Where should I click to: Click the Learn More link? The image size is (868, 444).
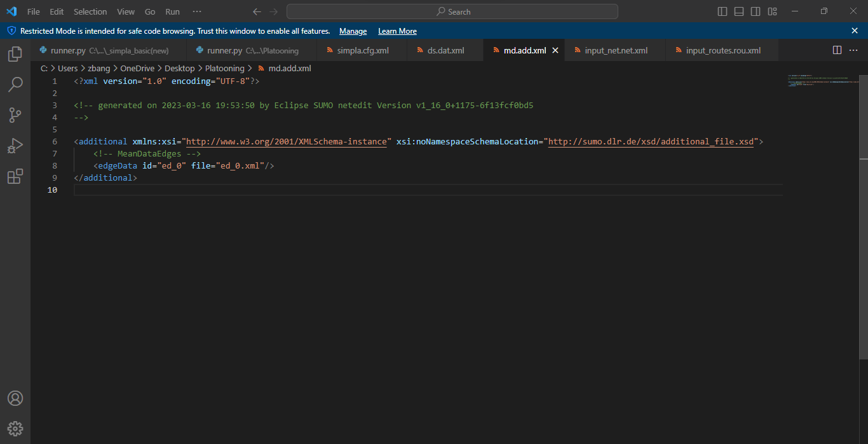click(397, 31)
